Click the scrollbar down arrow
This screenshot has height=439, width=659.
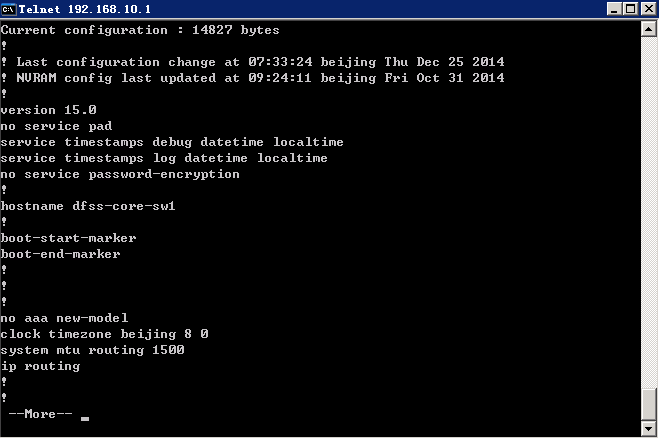[x=648, y=429]
